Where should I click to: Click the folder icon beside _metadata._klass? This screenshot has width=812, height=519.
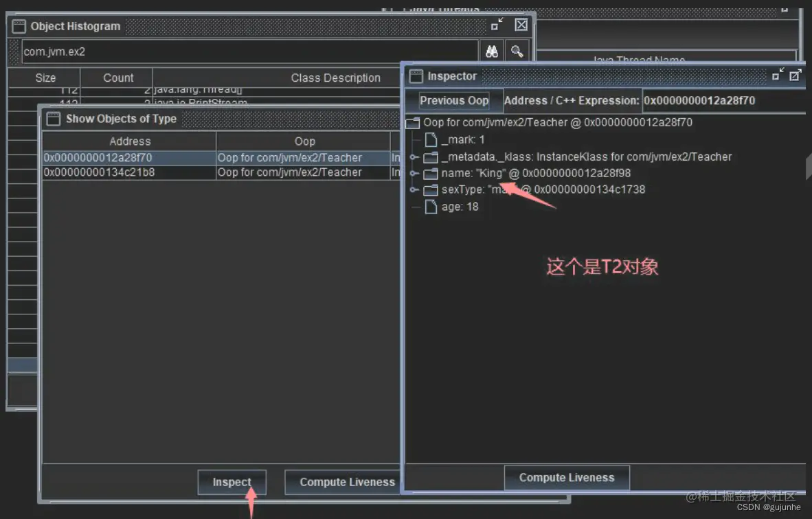pyautogui.click(x=431, y=157)
